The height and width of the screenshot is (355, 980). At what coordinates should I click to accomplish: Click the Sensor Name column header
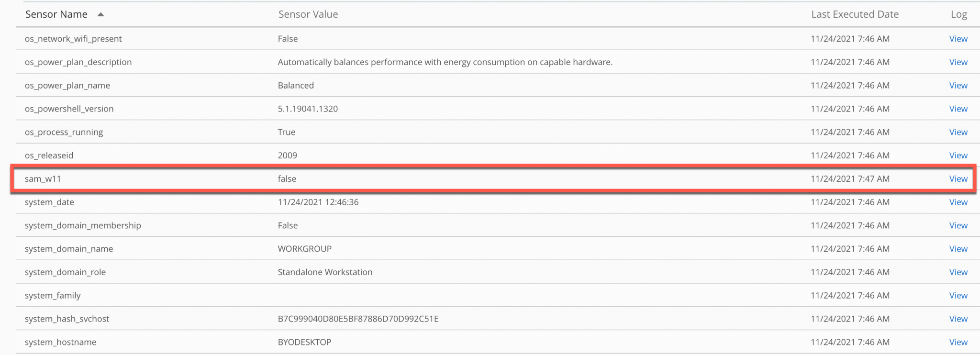tap(56, 14)
